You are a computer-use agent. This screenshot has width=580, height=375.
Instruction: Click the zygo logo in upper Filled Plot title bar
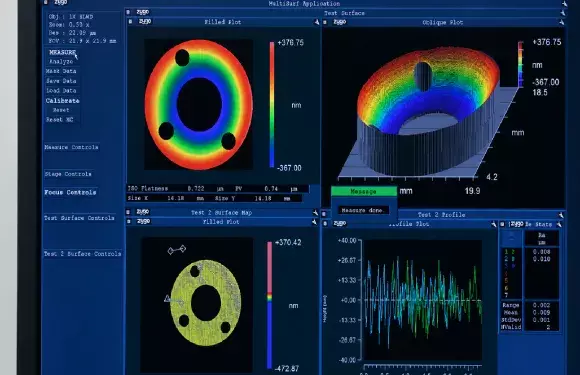pyautogui.click(x=145, y=21)
